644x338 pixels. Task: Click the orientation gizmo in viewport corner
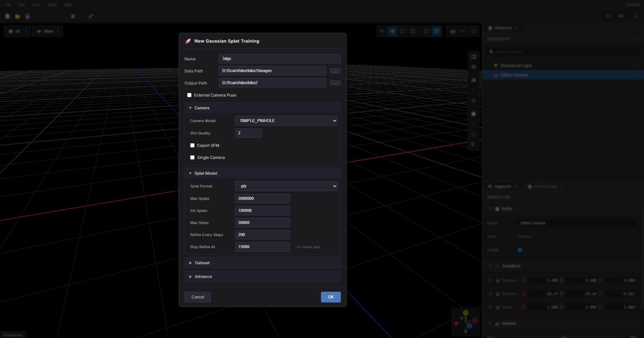pyautogui.click(x=466, y=322)
